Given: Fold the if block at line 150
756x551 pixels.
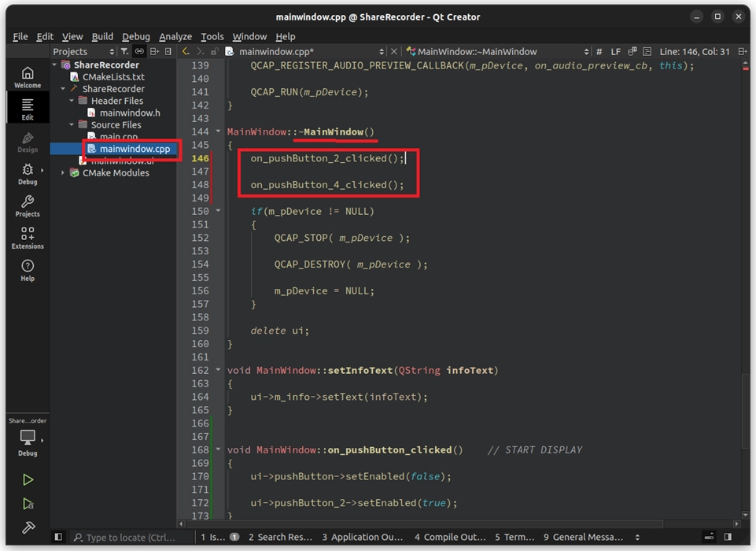Looking at the screenshot, I should (218, 211).
